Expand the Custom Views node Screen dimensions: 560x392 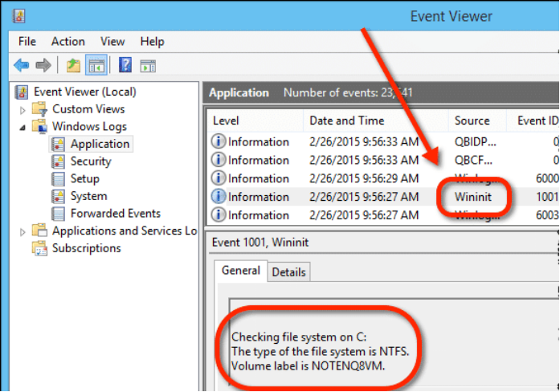point(22,109)
